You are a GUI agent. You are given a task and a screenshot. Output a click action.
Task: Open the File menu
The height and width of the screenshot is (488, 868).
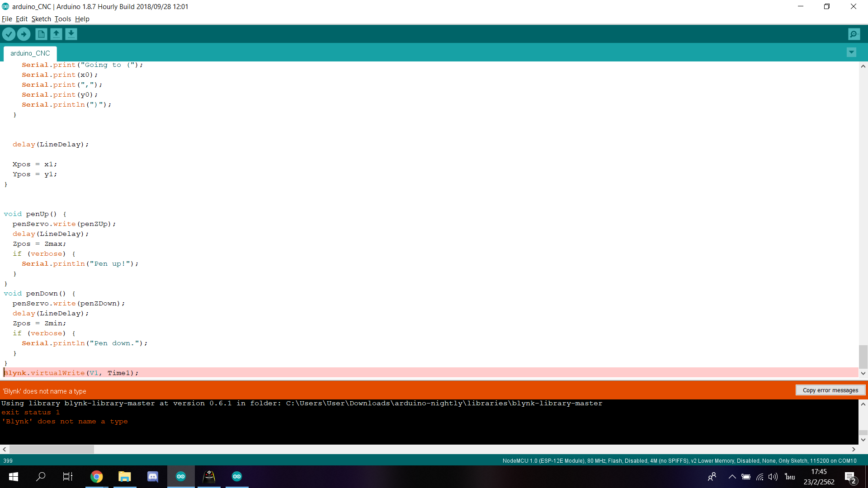coord(7,19)
